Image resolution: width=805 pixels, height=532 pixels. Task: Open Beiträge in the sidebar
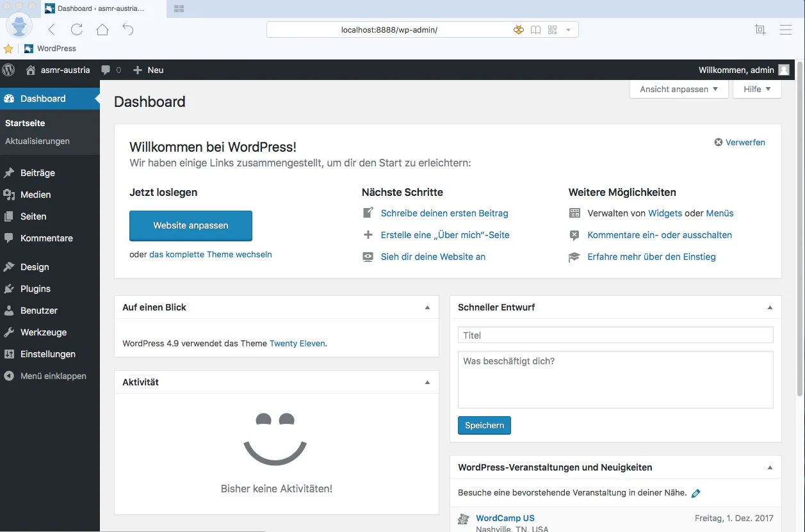click(49, 173)
